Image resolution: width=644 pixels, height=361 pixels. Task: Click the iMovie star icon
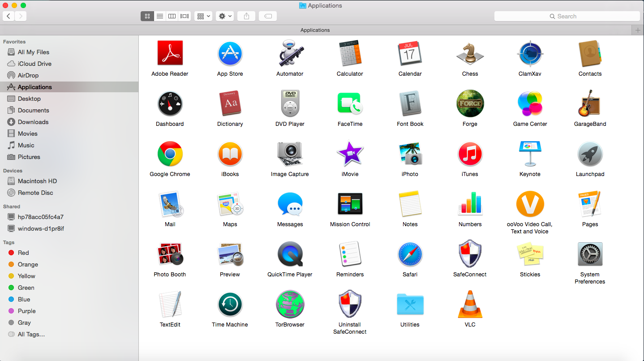point(350,154)
